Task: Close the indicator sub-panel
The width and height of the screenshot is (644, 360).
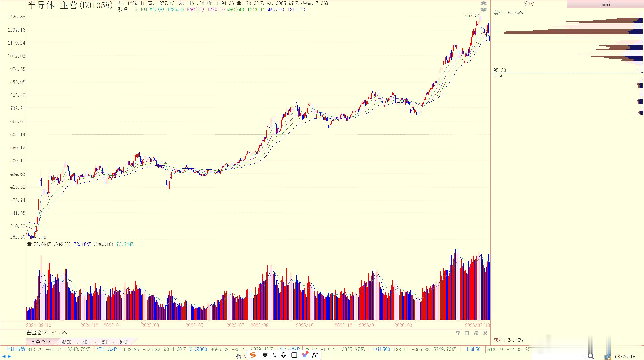Action: click(485, 333)
